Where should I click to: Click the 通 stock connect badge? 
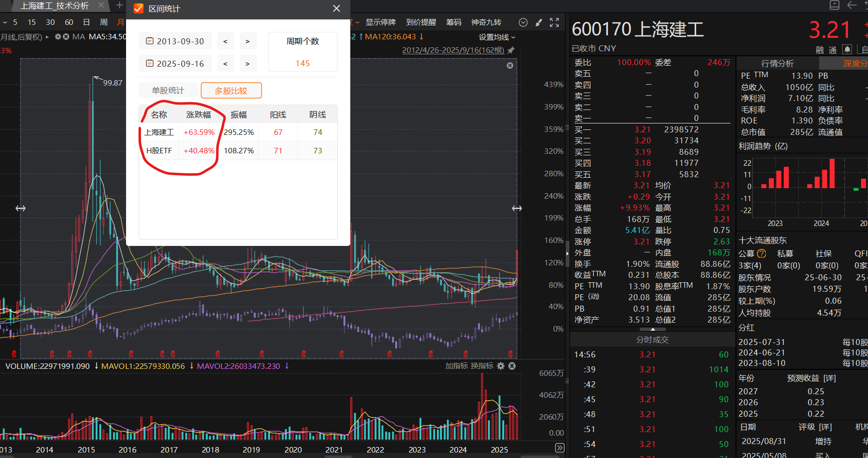click(x=833, y=50)
